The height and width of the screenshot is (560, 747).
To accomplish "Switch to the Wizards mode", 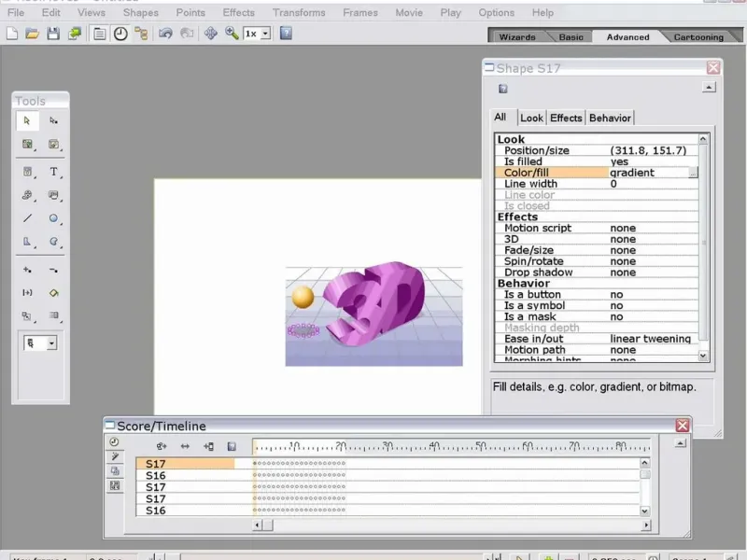I will coord(517,37).
